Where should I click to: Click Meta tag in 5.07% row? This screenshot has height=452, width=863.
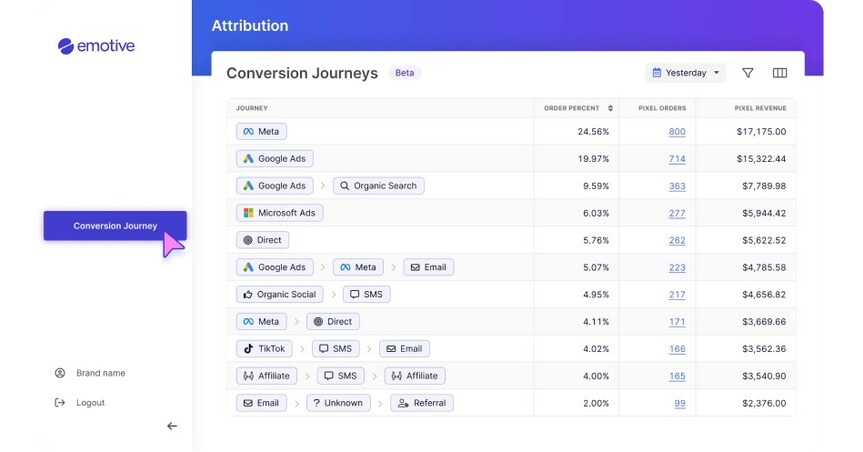point(358,267)
